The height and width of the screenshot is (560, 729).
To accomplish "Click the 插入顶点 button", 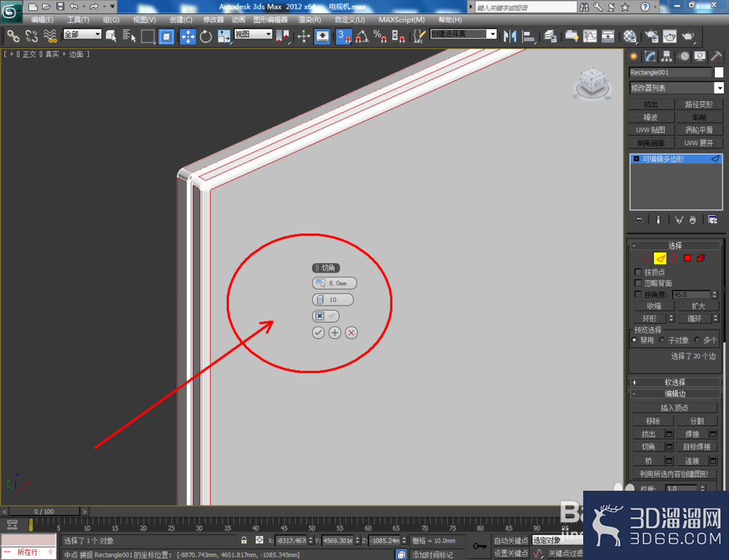I will (x=674, y=408).
